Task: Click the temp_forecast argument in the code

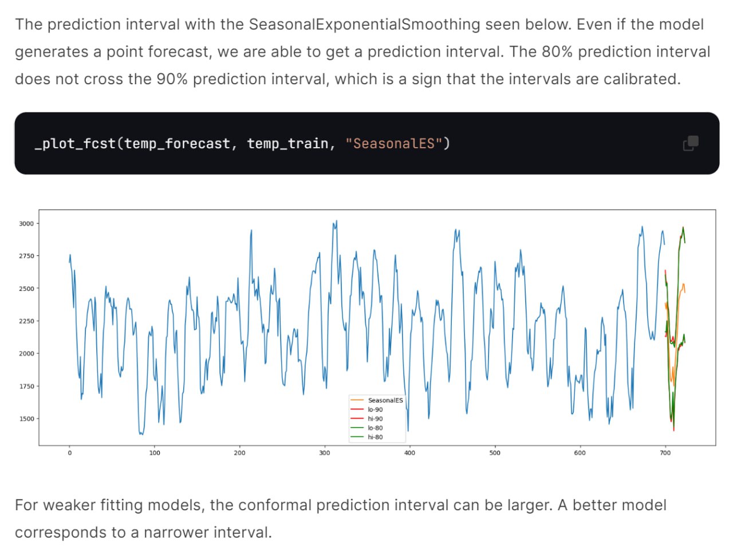Action: 177,143
